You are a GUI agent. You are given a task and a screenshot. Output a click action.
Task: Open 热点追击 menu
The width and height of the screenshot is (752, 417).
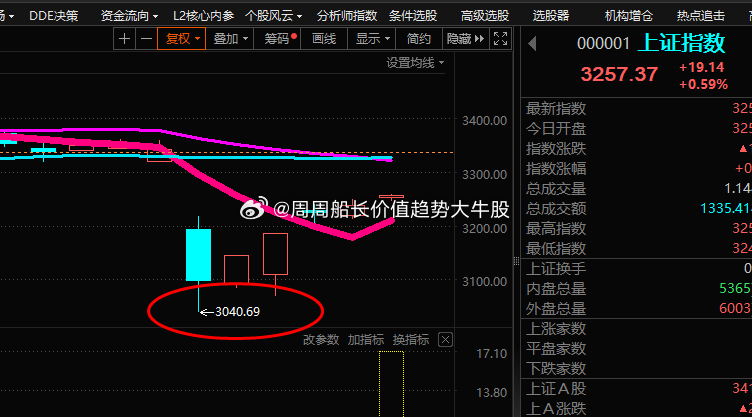[701, 16]
